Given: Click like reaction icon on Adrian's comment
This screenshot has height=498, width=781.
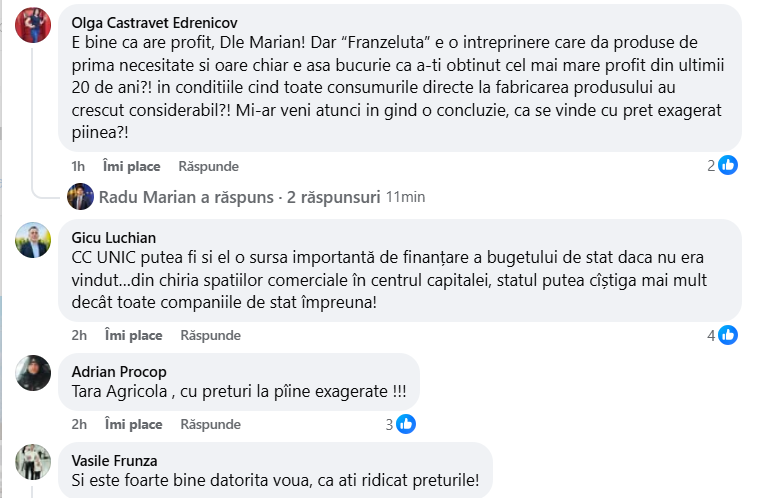Looking at the screenshot, I should [406, 424].
